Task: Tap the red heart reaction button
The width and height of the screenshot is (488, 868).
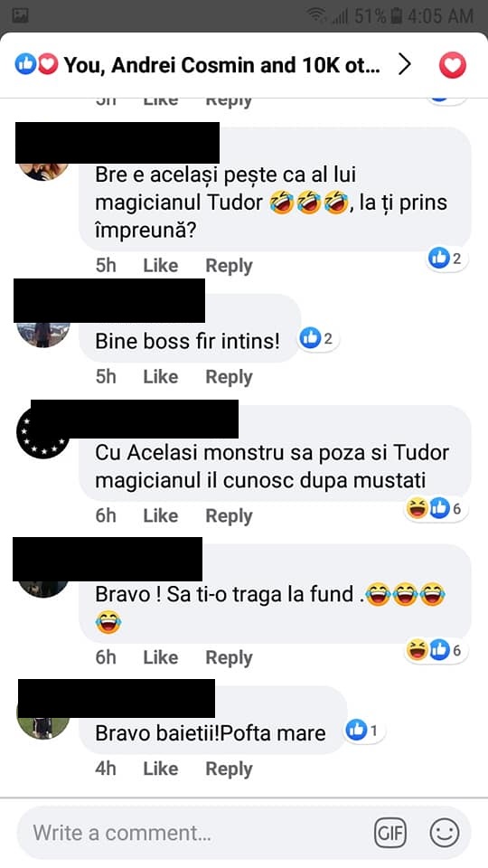Action: [x=453, y=66]
